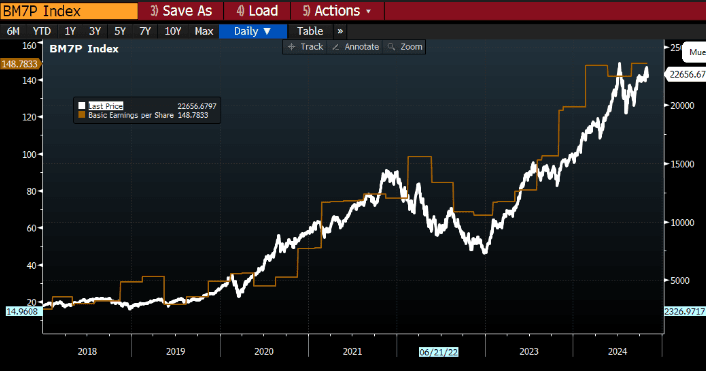The height and width of the screenshot is (371, 706).
Task: Choose the 10Y time range
Action: pyautogui.click(x=173, y=31)
